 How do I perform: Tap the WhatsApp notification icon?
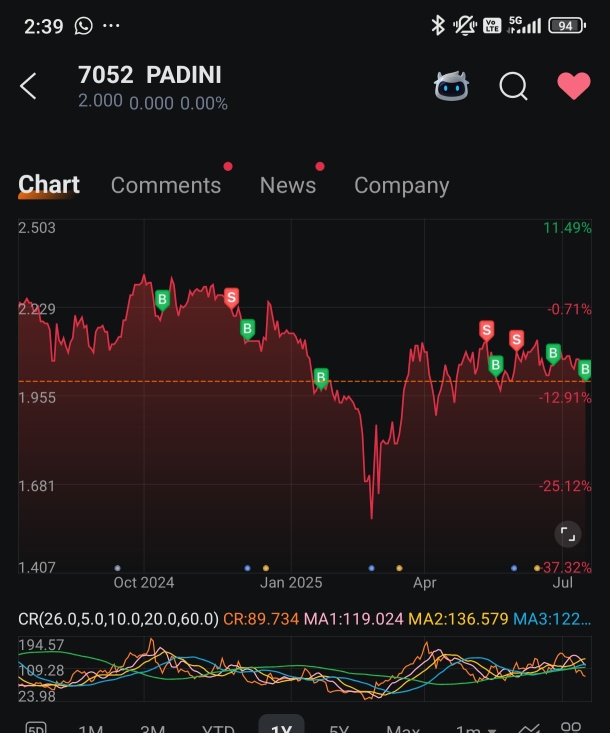click(84, 26)
